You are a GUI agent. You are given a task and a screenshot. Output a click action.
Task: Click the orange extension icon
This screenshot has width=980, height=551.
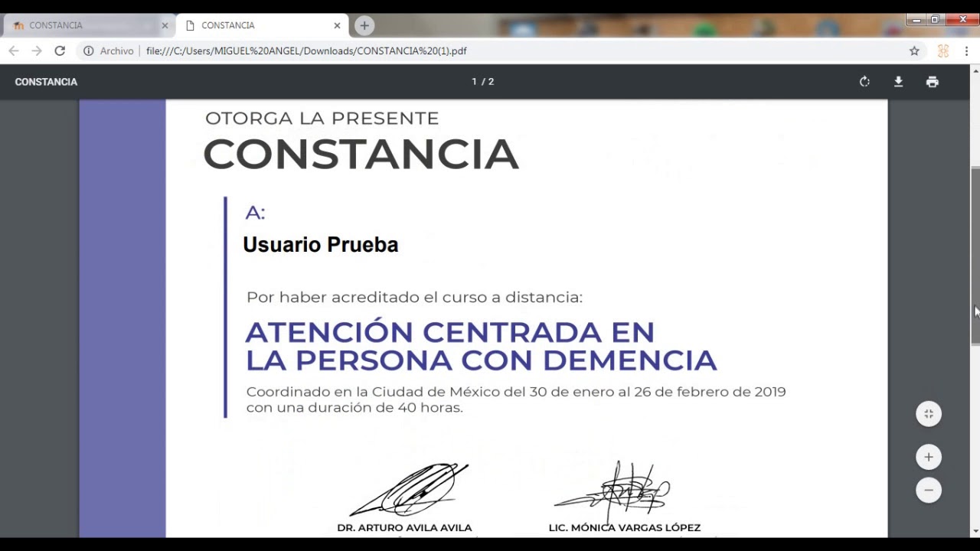pyautogui.click(x=943, y=51)
